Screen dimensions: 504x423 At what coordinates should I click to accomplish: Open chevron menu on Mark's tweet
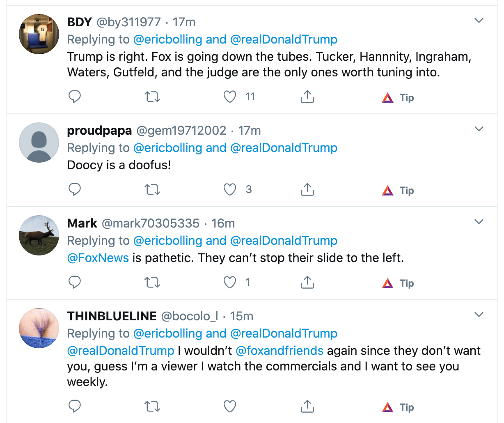[x=479, y=222]
